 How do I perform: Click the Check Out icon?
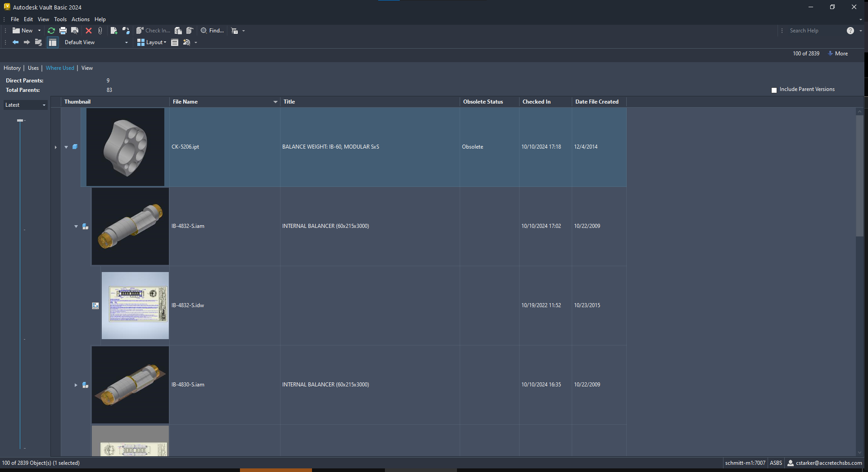tap(178, 31)
